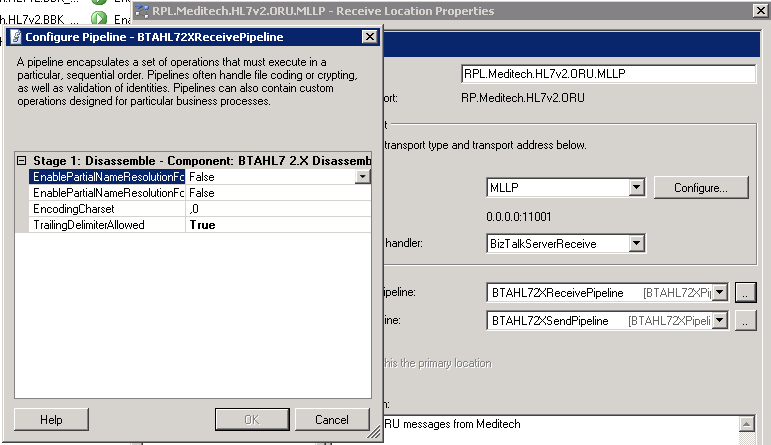
Task: Click the green enabled icon beside HL7v2.BBK
Action: pyautogui.click(x=99, y=19)
